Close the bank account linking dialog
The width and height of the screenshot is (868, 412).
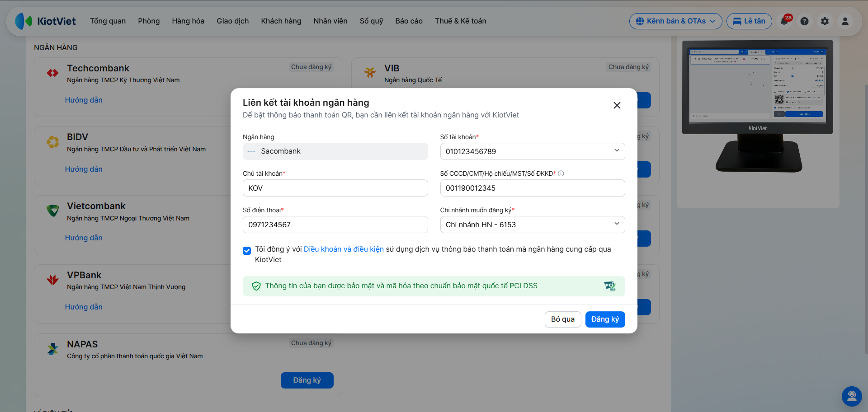pos(617,105)
